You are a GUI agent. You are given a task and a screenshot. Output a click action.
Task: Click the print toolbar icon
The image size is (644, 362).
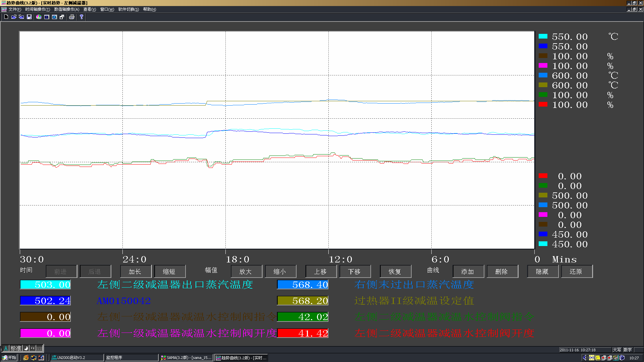[x=72, y=17]
